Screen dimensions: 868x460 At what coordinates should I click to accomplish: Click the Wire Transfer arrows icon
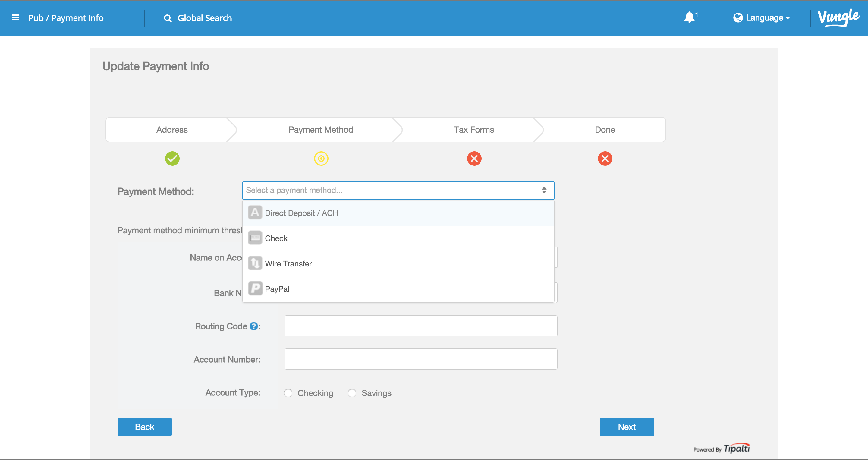click(255, 263)
